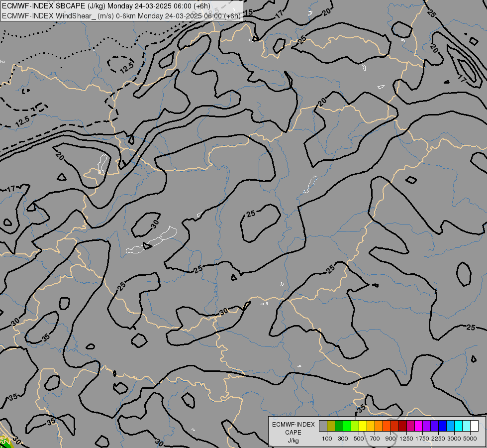Click the 'CAPE' word in the legend
The image size is (487, 448).
(x=293, y=433)
